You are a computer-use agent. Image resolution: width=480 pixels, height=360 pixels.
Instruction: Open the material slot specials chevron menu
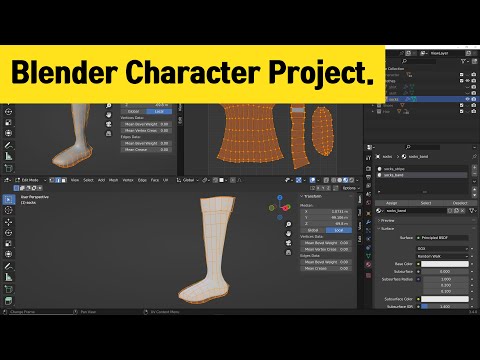click(474, 182)
